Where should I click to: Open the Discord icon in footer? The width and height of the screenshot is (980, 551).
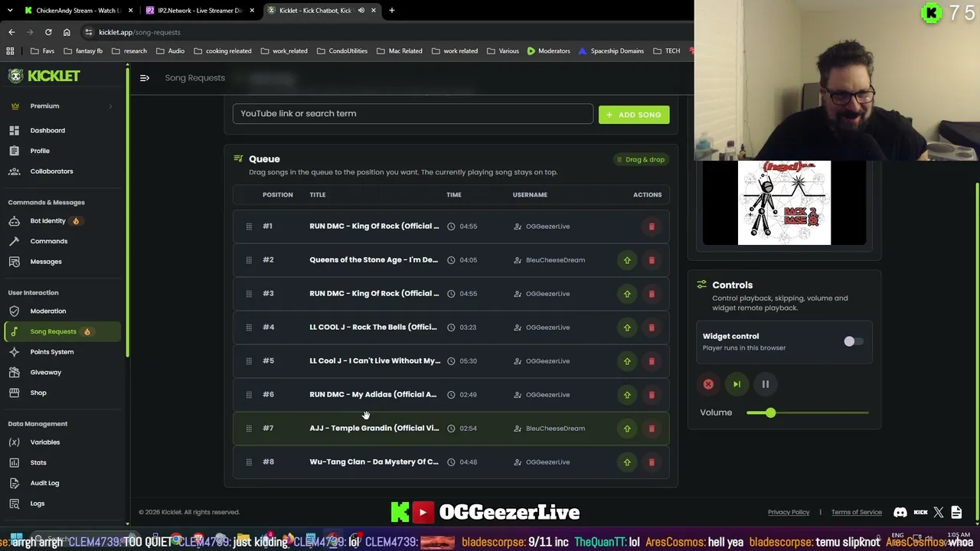pyautogui.click(x=900, y=512)
